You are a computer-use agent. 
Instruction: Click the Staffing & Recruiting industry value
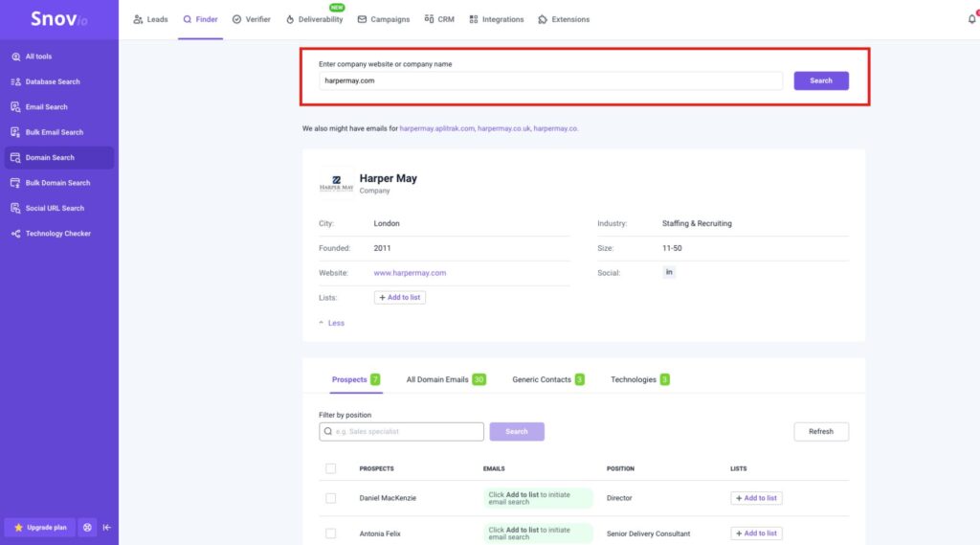click(x=697, y=223)
